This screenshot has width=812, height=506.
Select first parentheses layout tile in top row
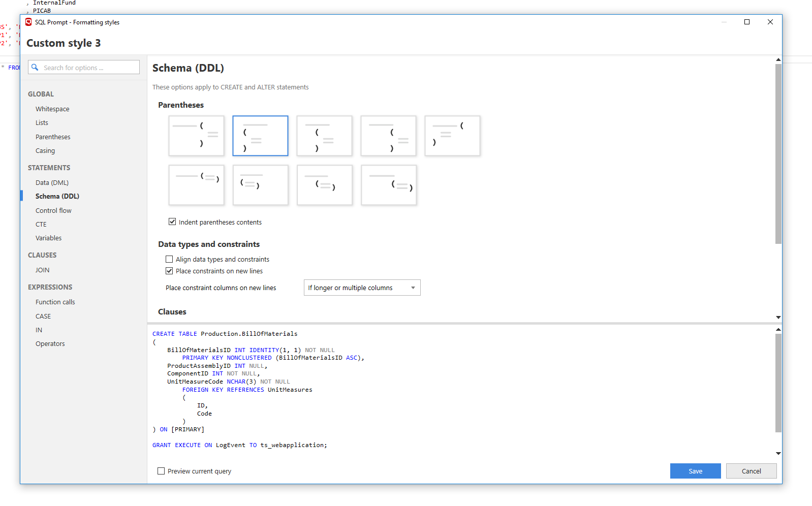click(x=196, y=136)
